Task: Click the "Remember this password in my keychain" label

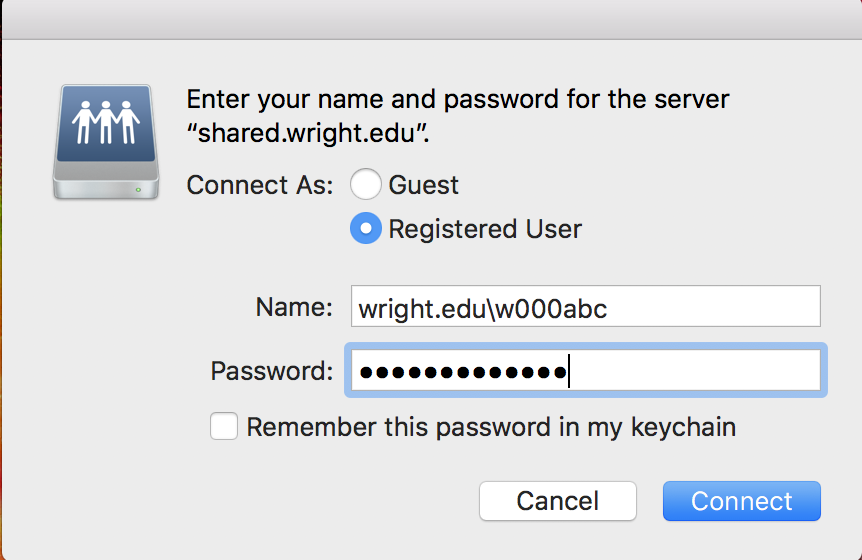Action: pyautogui.click(x=491, y=427)
